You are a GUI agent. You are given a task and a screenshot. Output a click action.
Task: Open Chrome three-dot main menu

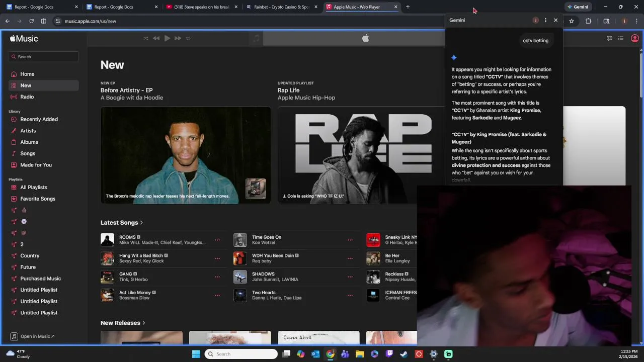click(x=636, y=21)
